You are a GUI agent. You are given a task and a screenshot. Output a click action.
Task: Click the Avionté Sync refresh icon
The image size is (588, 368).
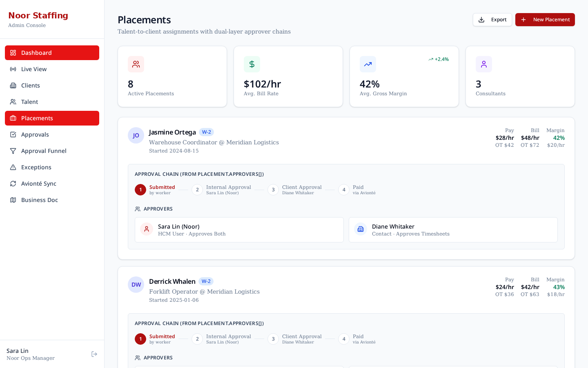pyautogui.click(x=13, y=184)
